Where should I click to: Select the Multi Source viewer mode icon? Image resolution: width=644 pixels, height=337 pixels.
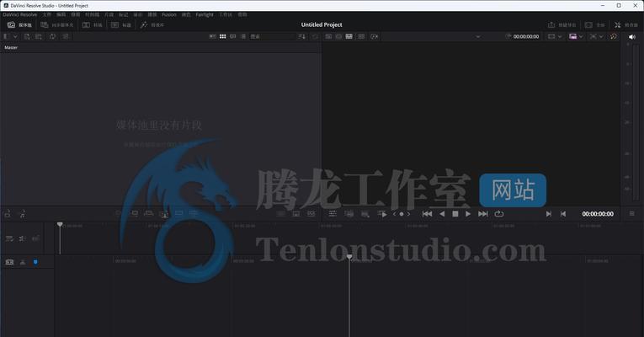coord(361,36)
